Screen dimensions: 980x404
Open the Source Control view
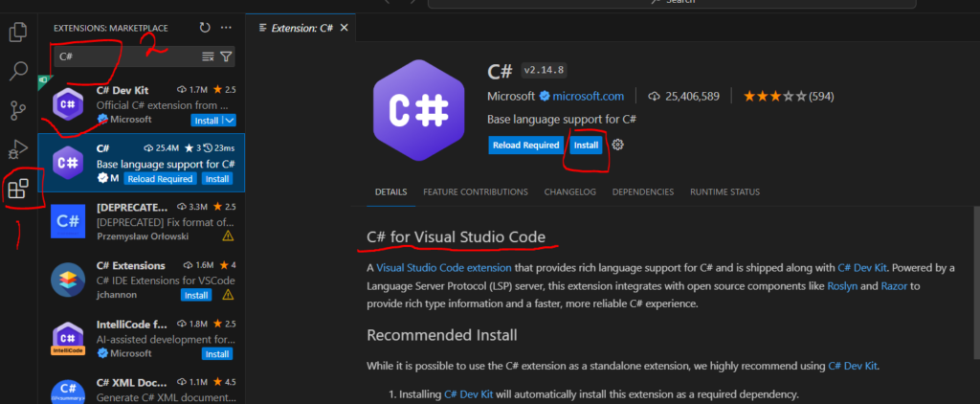[18, 110]
